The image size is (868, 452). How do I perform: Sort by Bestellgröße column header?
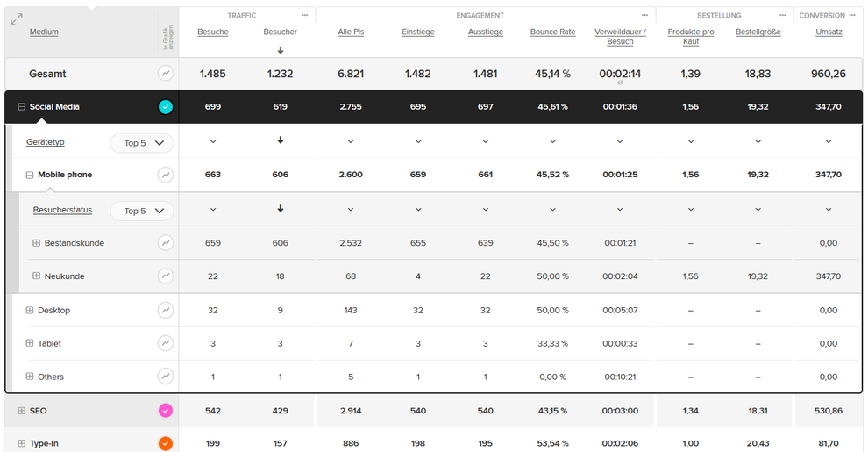[x=758, y=32]
